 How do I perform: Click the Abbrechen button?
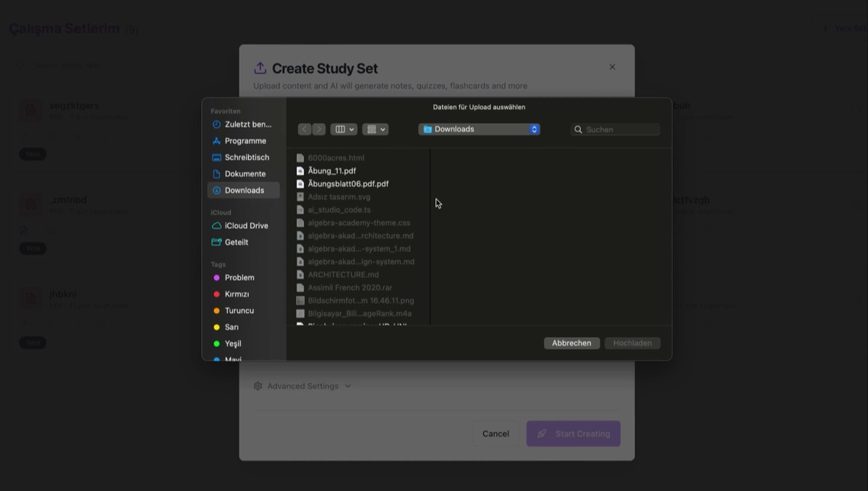(x=571, y=343)
